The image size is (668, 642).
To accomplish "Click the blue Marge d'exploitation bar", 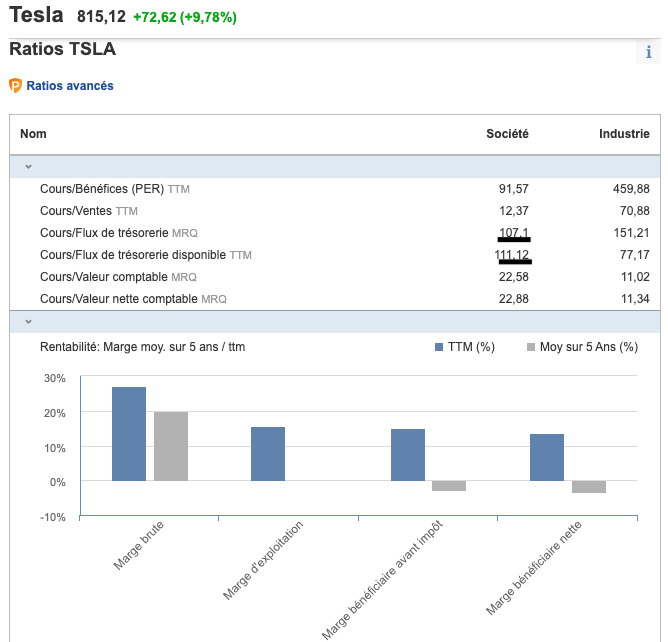I will click(x=268, y=454).
